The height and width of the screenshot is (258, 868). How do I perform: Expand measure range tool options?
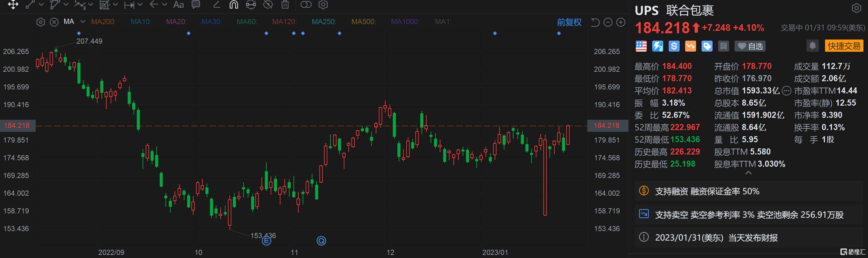click(x=140, y=5)
